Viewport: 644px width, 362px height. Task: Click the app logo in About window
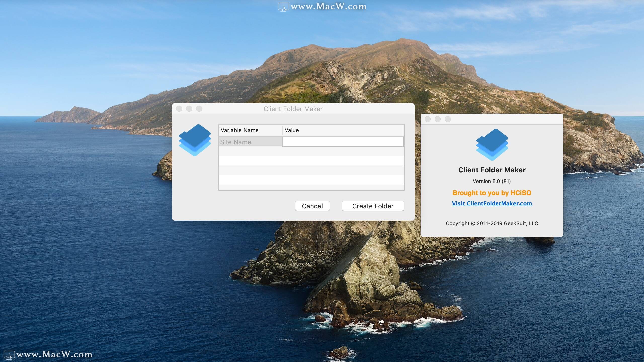pyautogui.click(x=492, y=145)
